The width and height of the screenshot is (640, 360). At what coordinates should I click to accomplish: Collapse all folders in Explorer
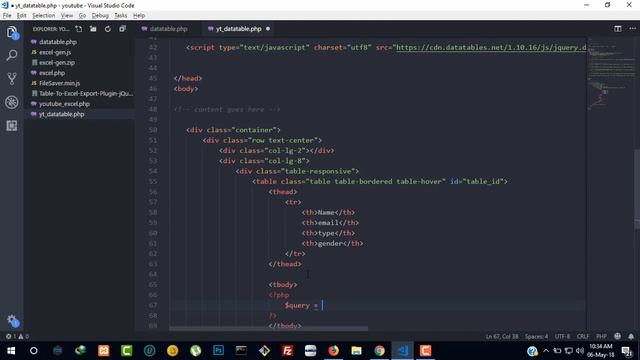(x=122, y=29)
